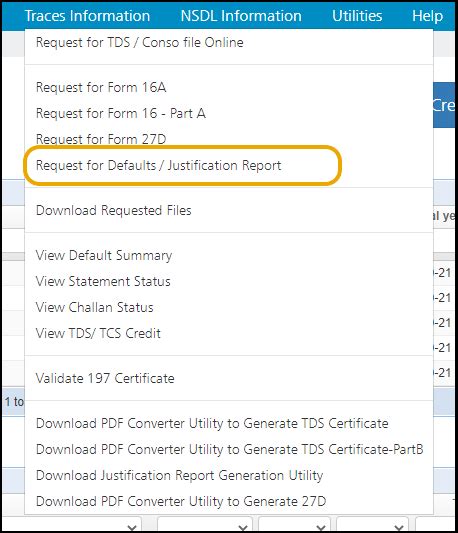Select View Default Summary
Screen dimensions: 458x533
pyautogui.click(x=104, y=255)
